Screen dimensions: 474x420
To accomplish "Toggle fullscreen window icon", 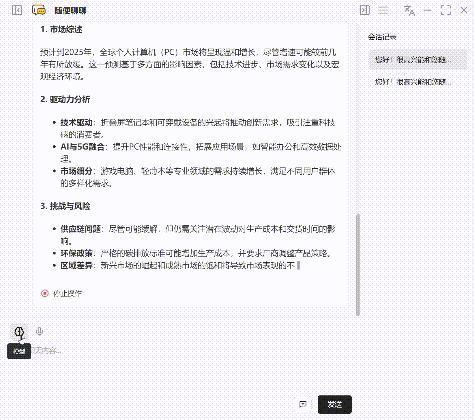I will point(446,10).
